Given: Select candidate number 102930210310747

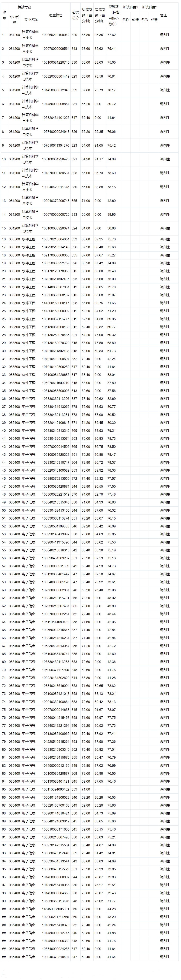Looking at the screenshot, I should (55, 463).
